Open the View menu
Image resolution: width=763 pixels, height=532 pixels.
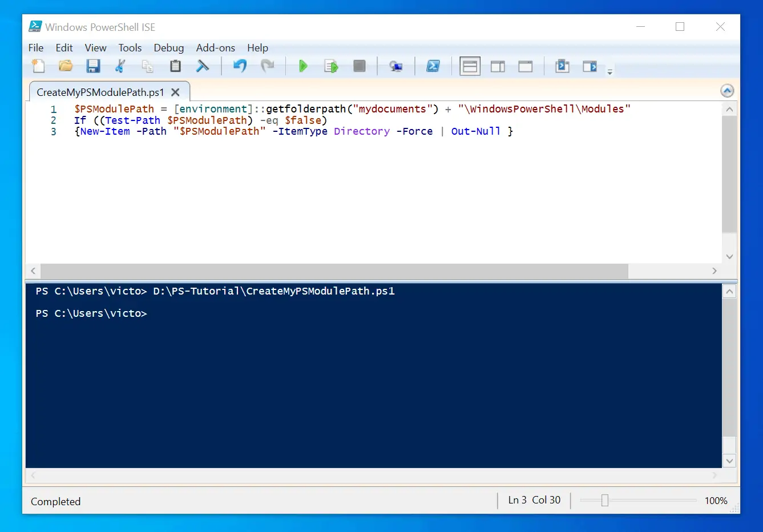tap(95, 48)
